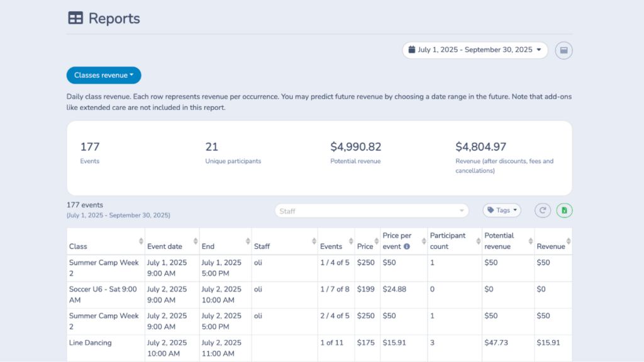Click the card icon beside the date selector
Screen dimensions: 644x362
(563, 50)
